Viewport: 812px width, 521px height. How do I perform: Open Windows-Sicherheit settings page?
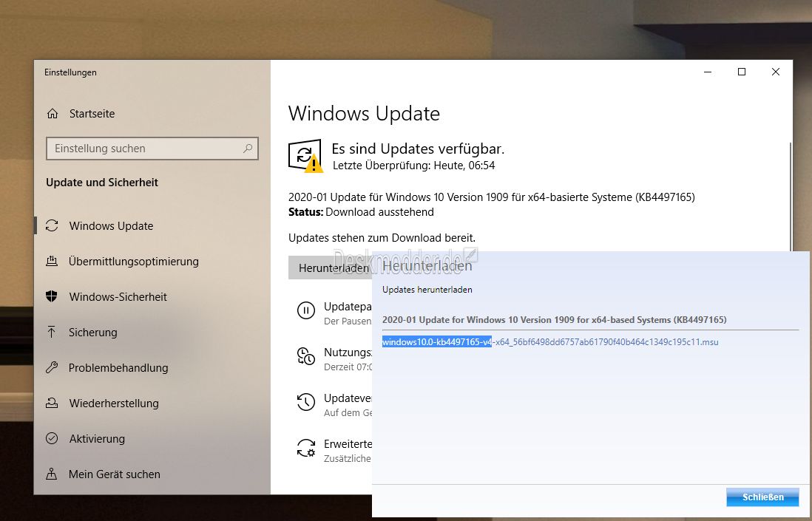click(118, 296)
